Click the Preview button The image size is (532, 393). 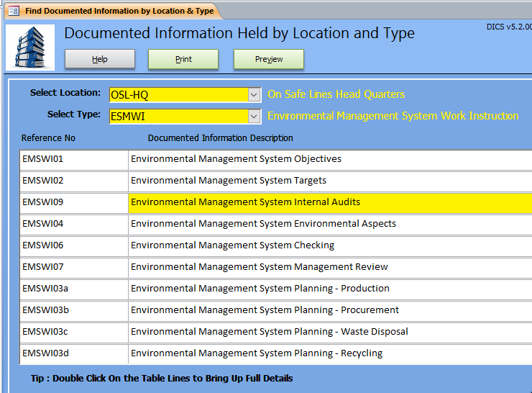(269, 59)
